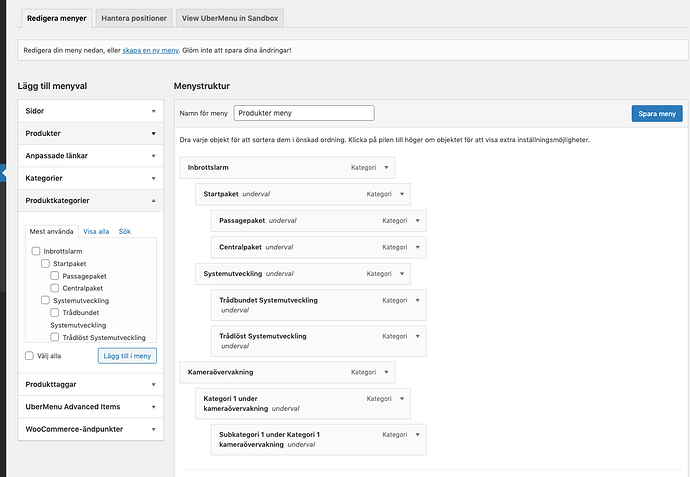690x477 pixels.
Task: Expand the Produkttaggar panel arrow
Action: 153,383
